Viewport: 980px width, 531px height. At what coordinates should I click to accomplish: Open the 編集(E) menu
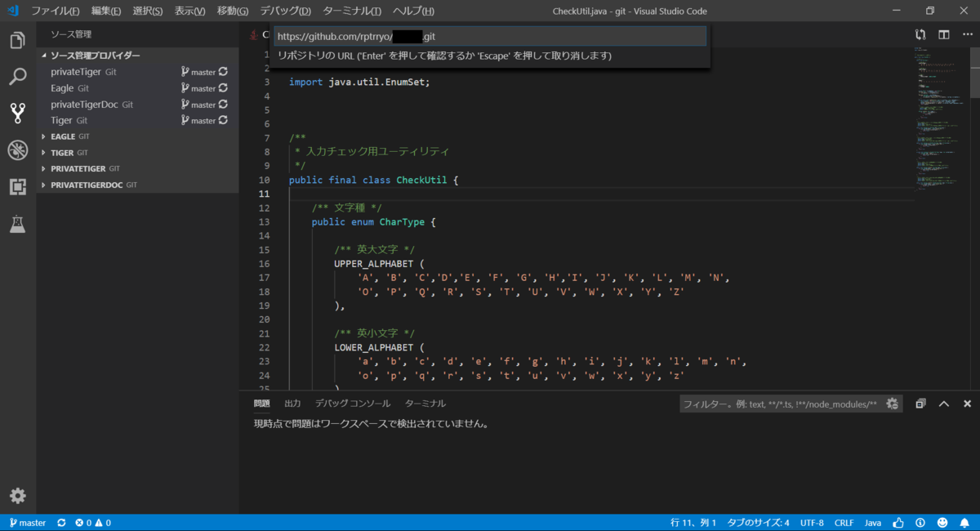coord(106,11)
